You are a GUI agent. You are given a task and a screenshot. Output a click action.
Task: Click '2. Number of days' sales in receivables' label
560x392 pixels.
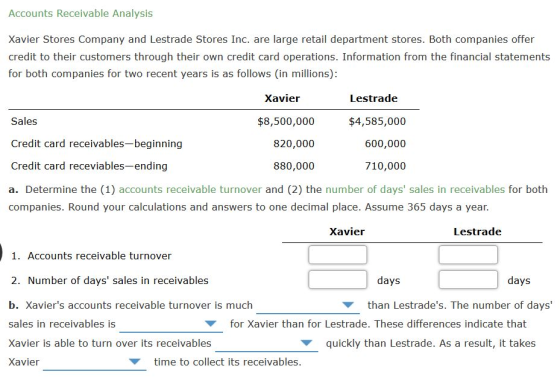click(x=110, y=281)
